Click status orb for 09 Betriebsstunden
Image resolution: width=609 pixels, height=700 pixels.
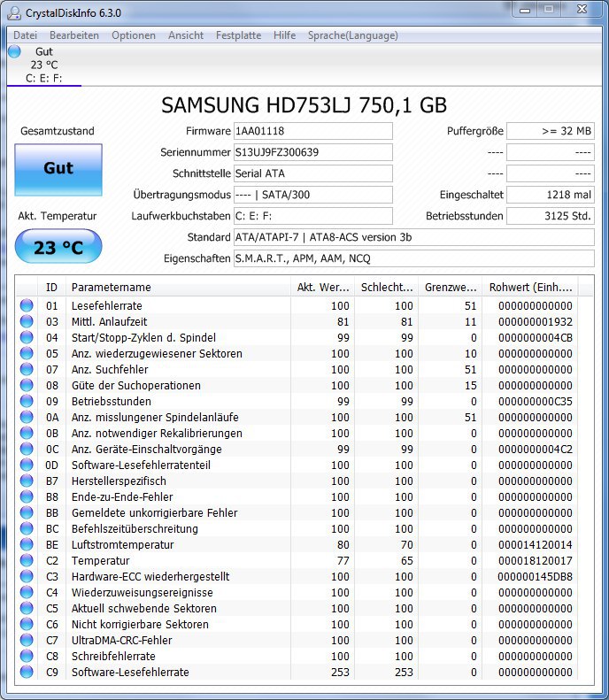tap(27, 401)
